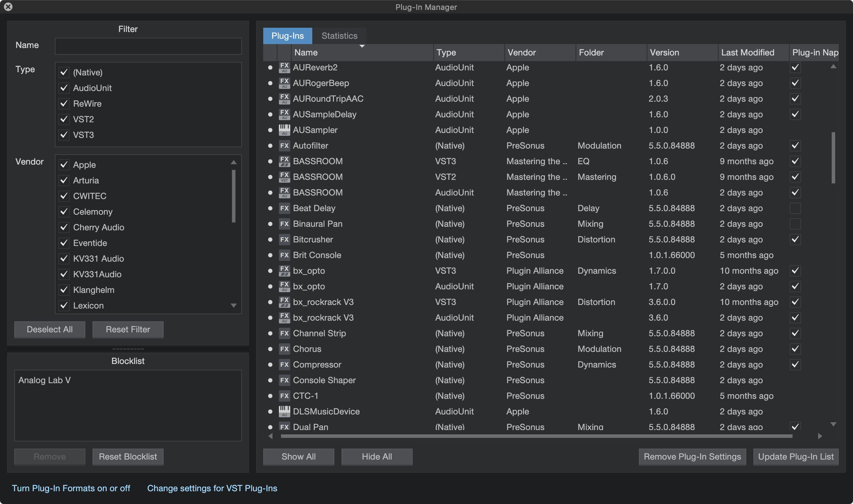Sort by the Version column header
Image resolution: width=853 pixels, height=504 pixels.
click(x=682, y=53)
